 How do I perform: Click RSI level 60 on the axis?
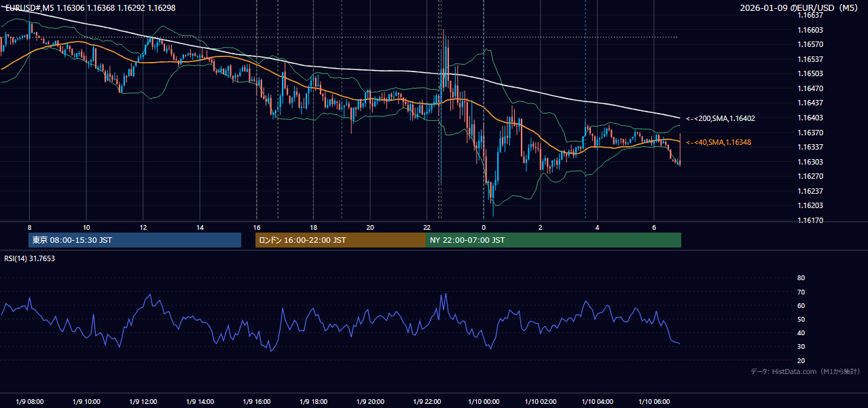(x=801, y=305)
